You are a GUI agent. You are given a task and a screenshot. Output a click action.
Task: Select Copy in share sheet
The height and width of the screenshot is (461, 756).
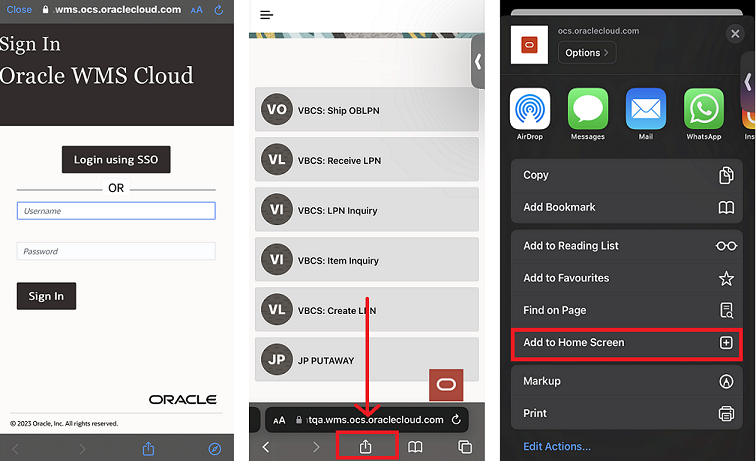627,175
